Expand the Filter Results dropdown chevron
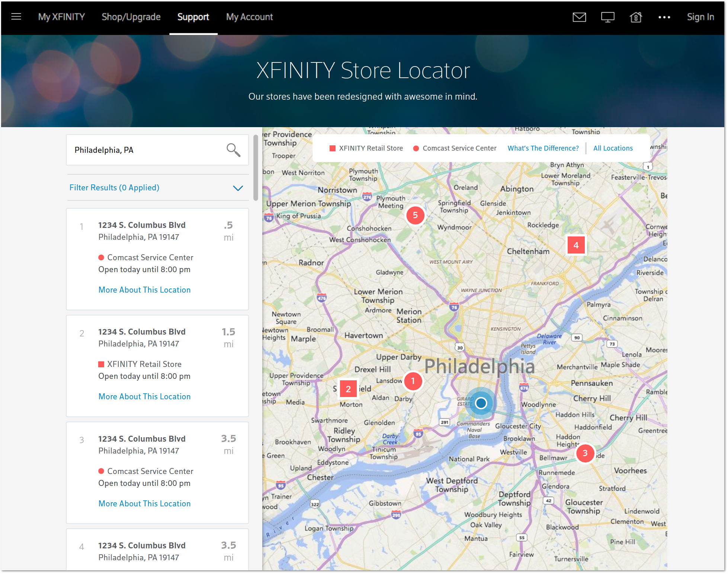 coord(238,188)
